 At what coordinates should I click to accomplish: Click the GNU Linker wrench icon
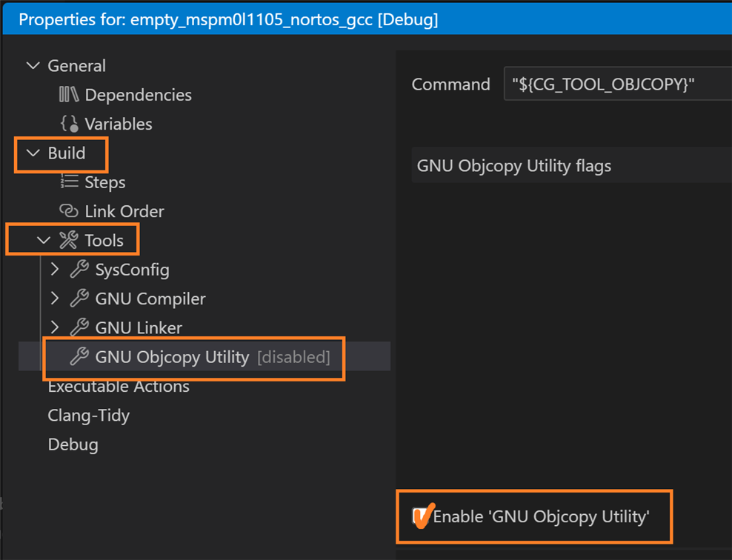coord(79,327)
